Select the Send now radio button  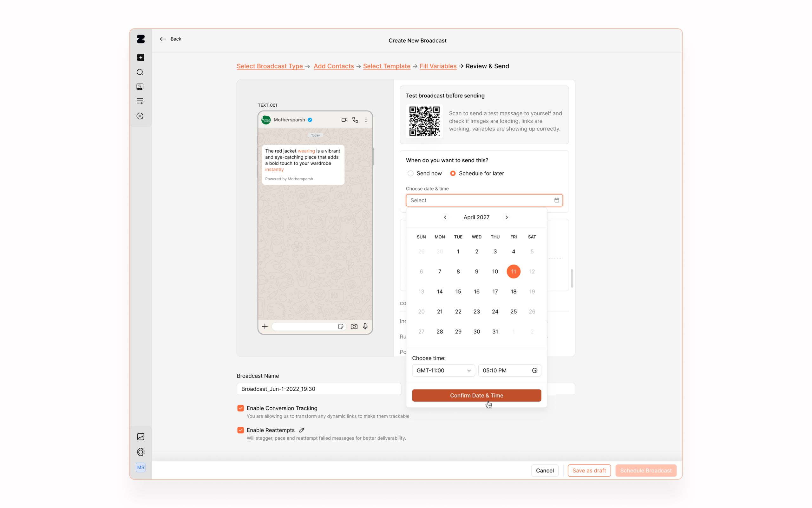pyautogui.click(x=410, y=173)
